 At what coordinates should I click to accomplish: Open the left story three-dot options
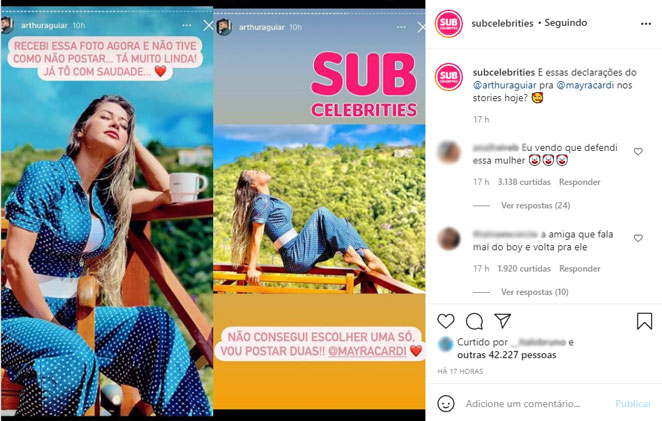(186, 26)
